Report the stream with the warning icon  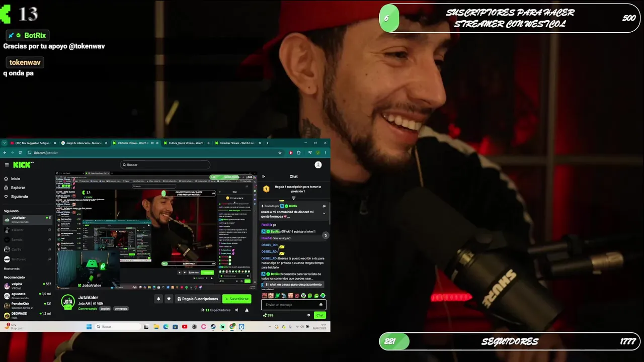tap(247, 310)
